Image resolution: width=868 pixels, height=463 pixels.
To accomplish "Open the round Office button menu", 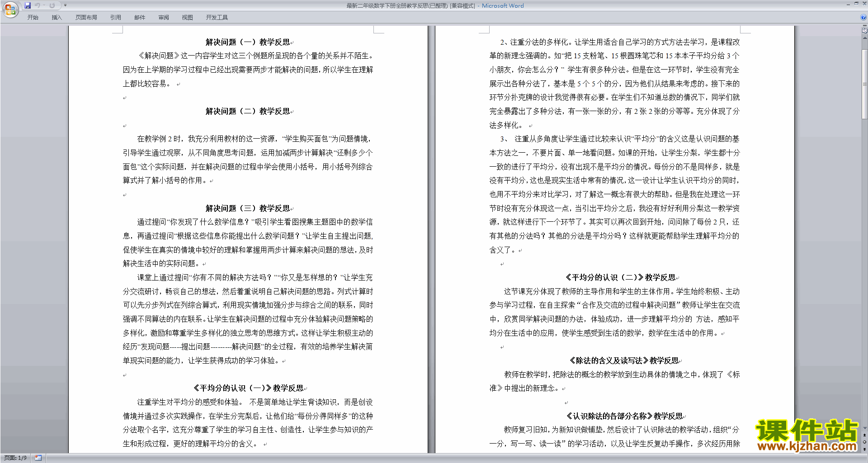I will coord(10,9).
